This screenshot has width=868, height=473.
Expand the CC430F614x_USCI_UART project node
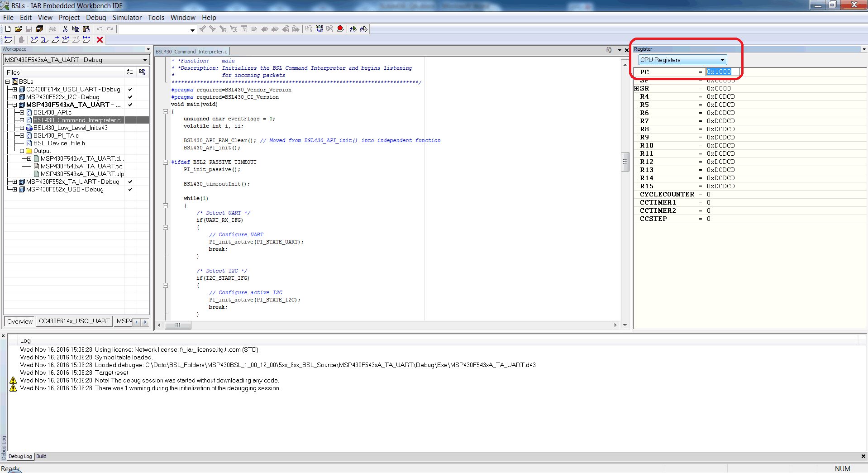point(14,89)
